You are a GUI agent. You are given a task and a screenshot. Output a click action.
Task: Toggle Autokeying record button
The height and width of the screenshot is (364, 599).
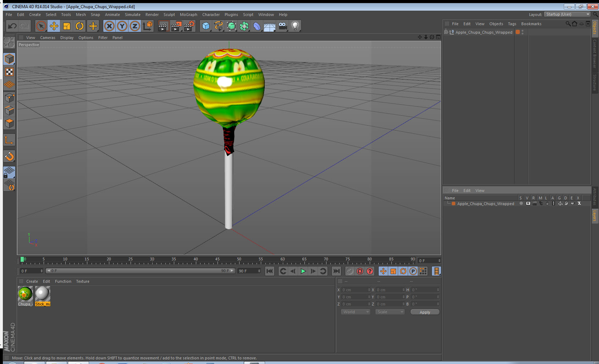click(360, 271)
